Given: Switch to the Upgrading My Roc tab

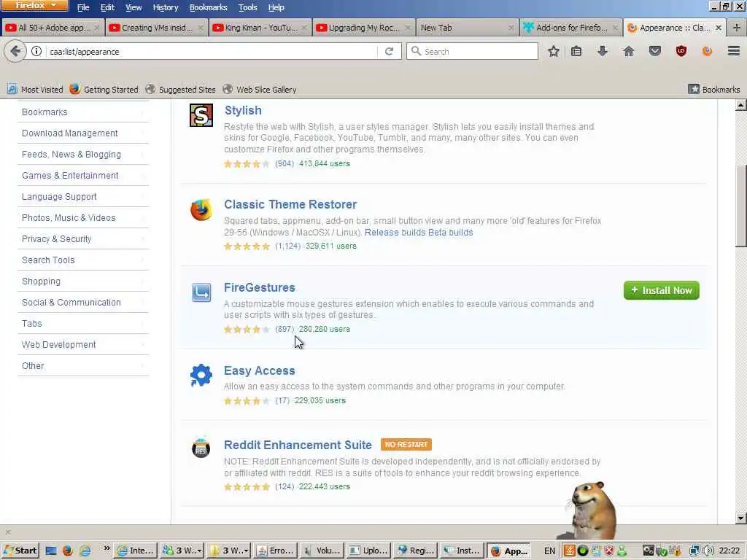Looking at the screenshot, I should 364,28.
